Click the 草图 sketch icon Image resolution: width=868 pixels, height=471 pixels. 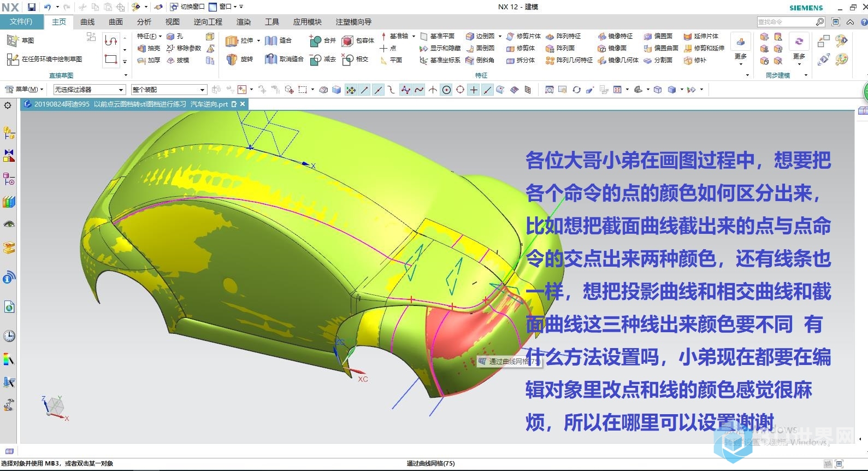pos(13,40)
